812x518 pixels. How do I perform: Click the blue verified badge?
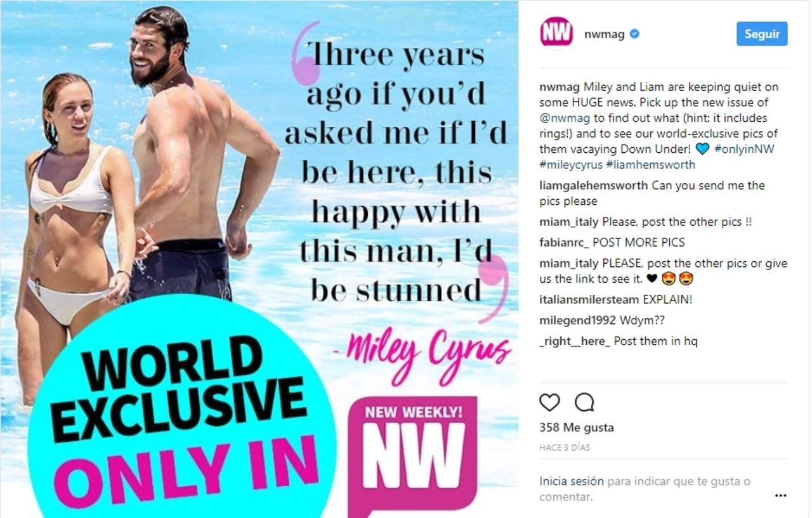click(x=634, y=34)
